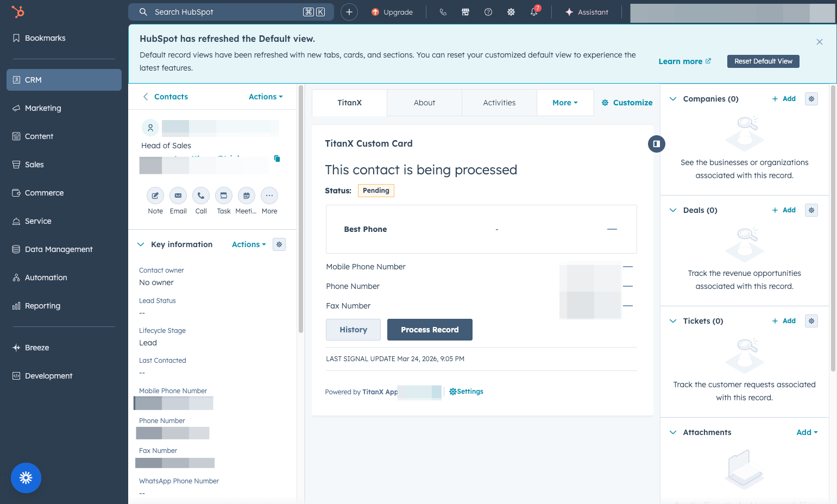Open Tickets card gear settings
837x504 pixels.
[811, 321]
